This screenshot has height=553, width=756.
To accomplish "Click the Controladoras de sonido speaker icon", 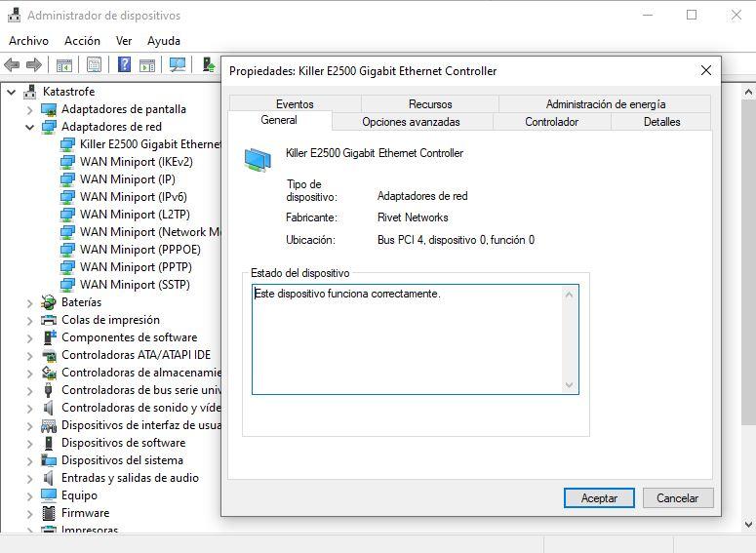I will tap(48, 408).
